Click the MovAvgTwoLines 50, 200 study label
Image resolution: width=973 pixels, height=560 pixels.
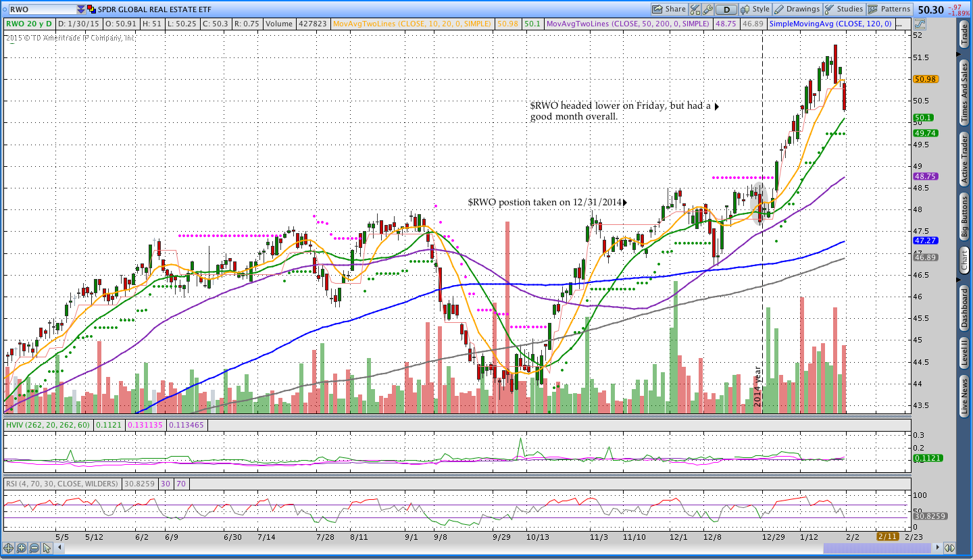(x=628, y=24)
